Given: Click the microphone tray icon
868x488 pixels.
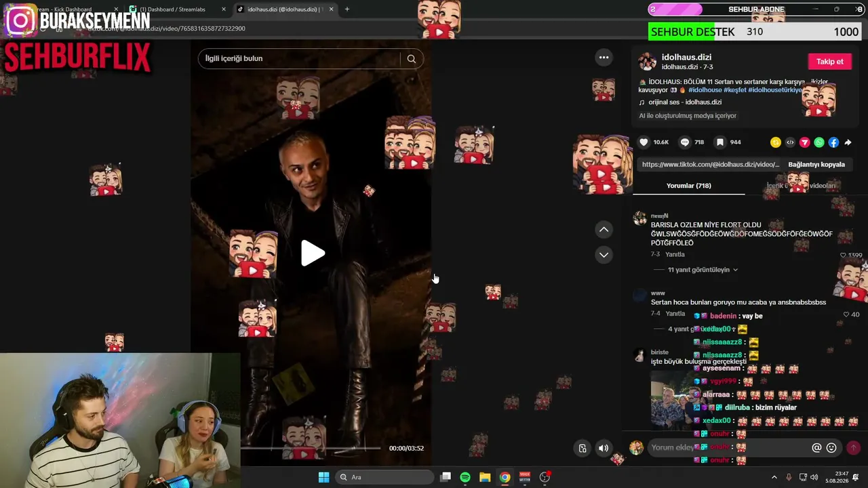Looking at the screenshot, I should pyautogui.click(x=789, y=477).
